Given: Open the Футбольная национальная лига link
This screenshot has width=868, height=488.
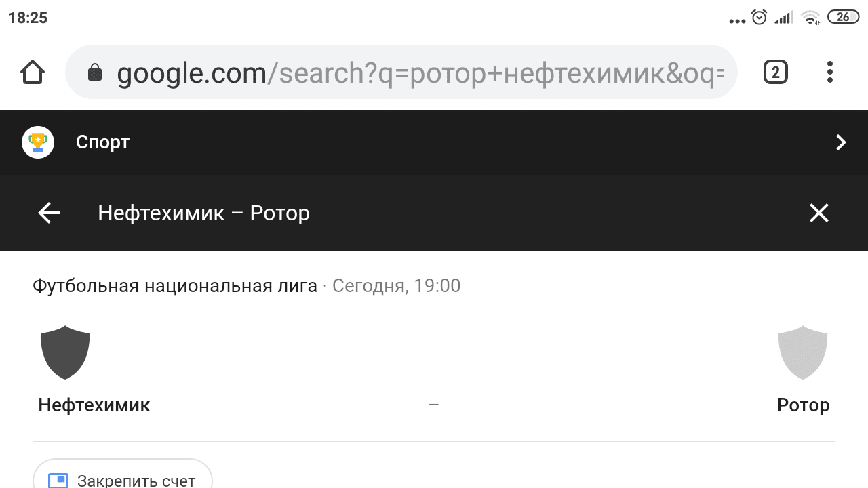Looking at the screenshot, I should coord(175,286).
